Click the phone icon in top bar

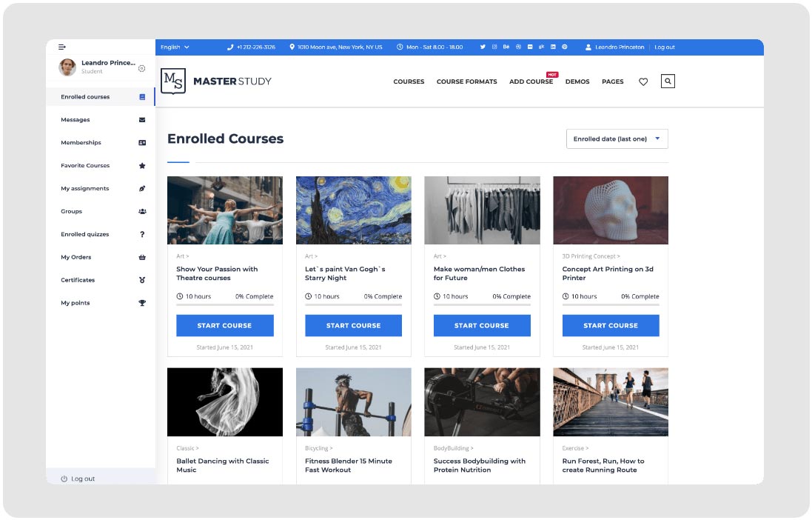coord(230,47)
